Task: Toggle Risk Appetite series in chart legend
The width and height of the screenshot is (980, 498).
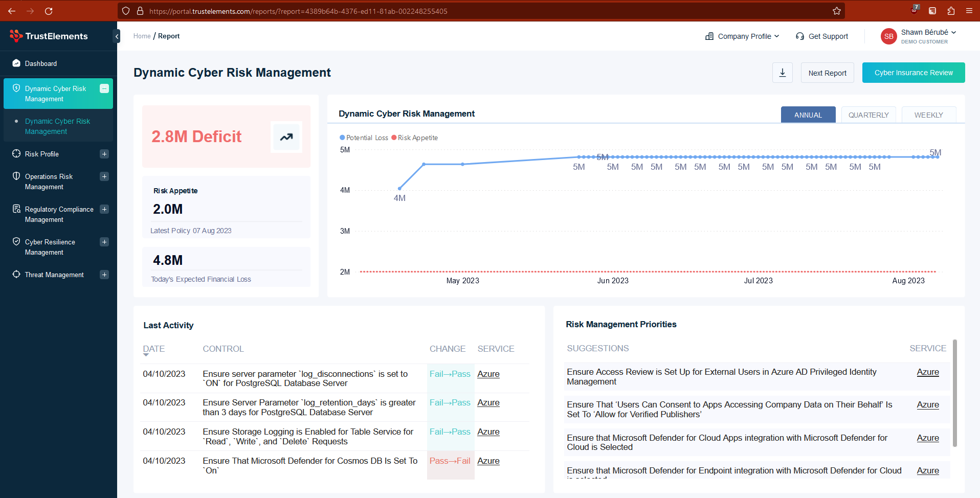Action: coord(415,138)
